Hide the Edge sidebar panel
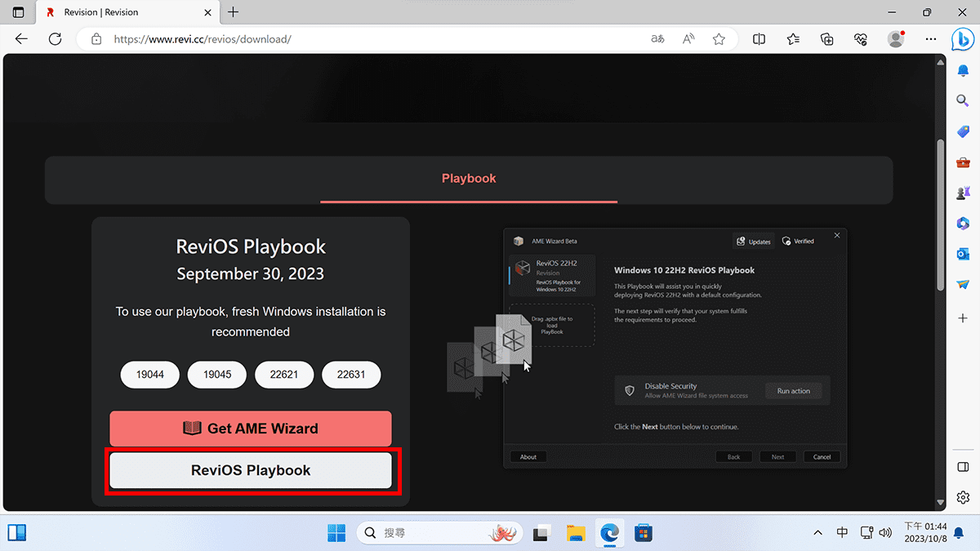 [x=963, y=466]
